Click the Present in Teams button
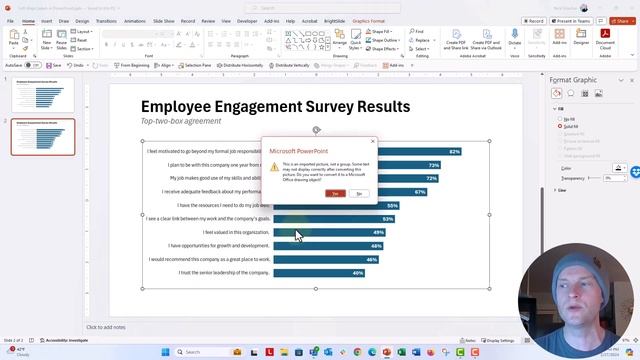The image size is (640, 360). coord(571,21)
